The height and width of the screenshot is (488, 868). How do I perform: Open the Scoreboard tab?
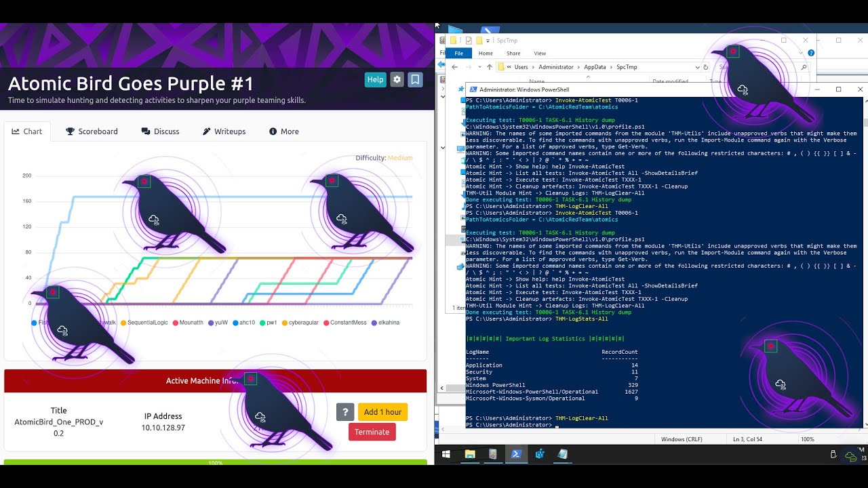pyautogui.click(x=92, y=131)
